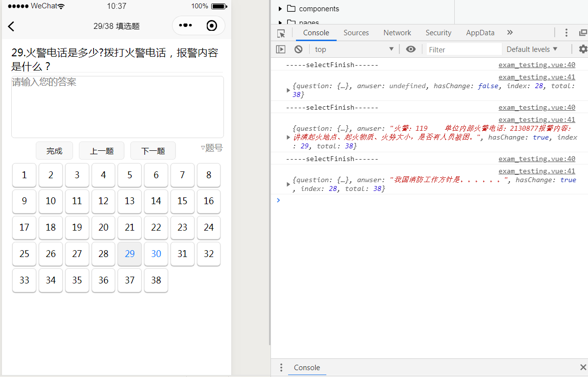Viewport: 588px width, 377px height.
Task: Select the highlighted question 29 button
Action: 130,254
